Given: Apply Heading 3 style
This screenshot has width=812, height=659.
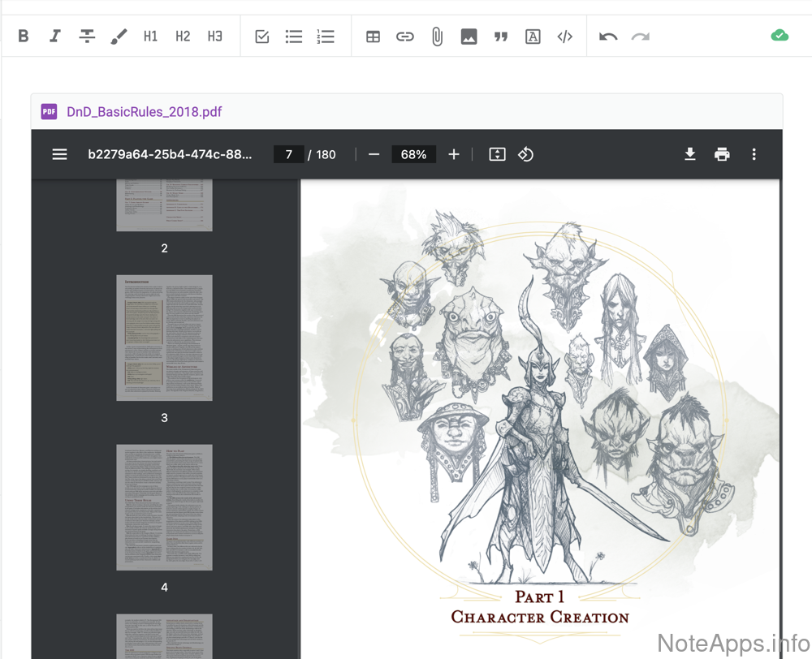Looking at the screenshot, I should [214, 37].
